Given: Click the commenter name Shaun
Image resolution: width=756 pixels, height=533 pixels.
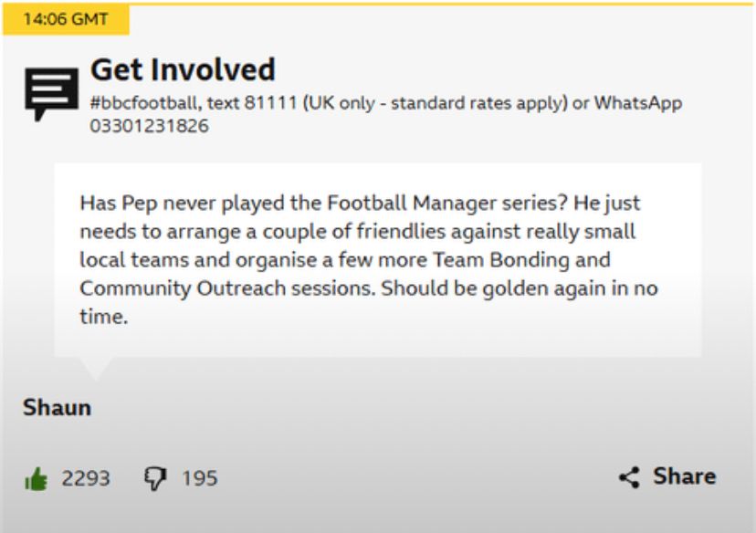Looking at the screenshot, I should [x=57, y=407].
